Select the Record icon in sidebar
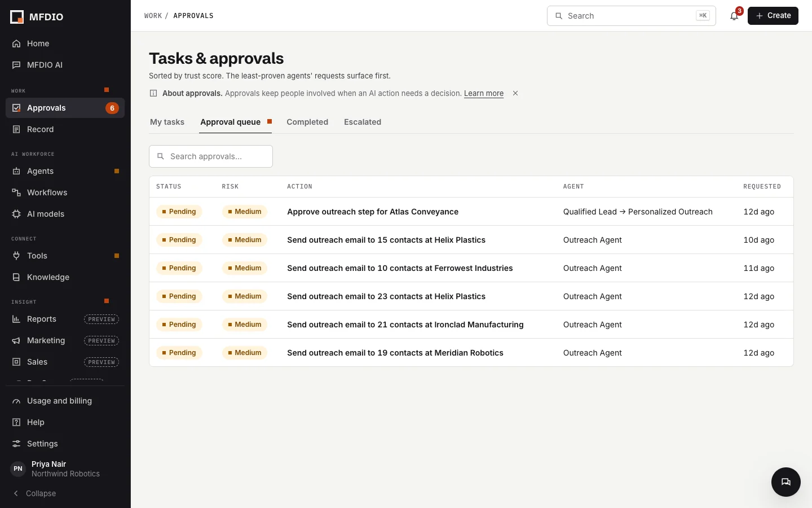 pos(16,129)
